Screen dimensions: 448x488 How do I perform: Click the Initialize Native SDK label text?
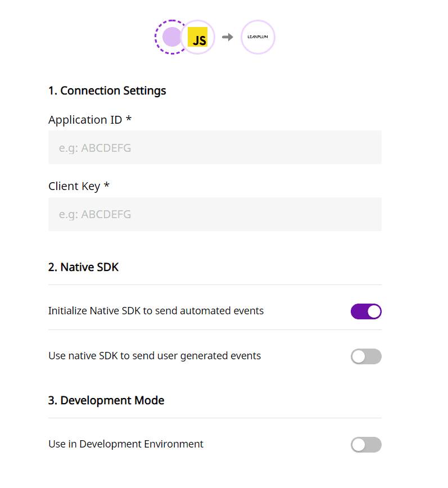tap(156, 311)
